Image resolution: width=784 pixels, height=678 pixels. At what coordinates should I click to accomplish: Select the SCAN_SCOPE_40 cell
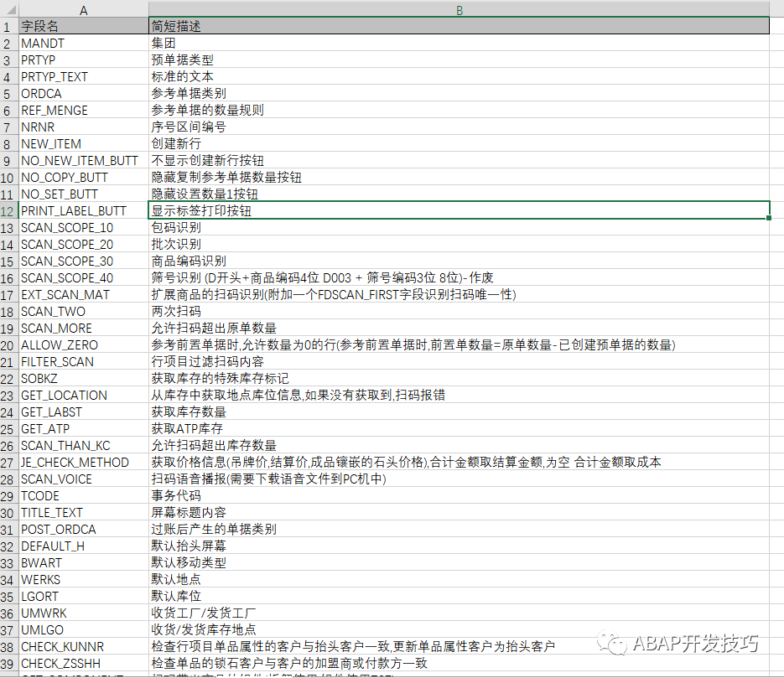click(84, 277)
